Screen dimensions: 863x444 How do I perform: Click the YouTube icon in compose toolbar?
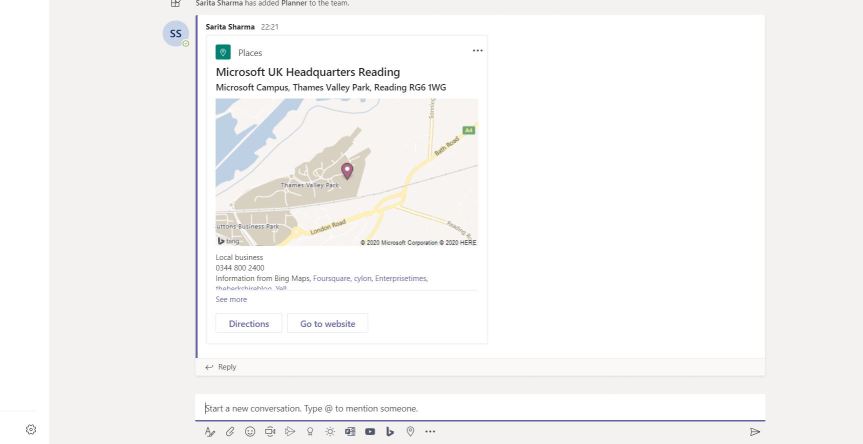(x=370, y=432)
